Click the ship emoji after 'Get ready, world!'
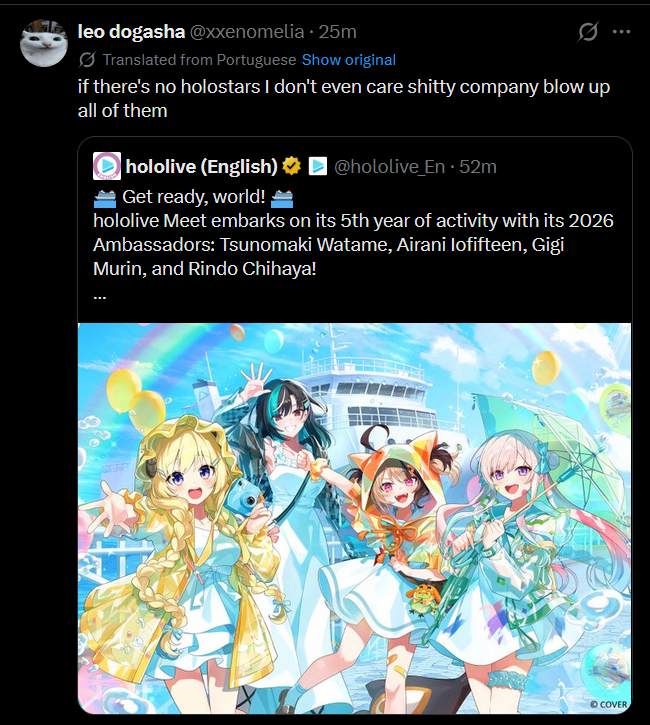The width and height of the screenshot is (650, 725). click(x=282, y=198)
